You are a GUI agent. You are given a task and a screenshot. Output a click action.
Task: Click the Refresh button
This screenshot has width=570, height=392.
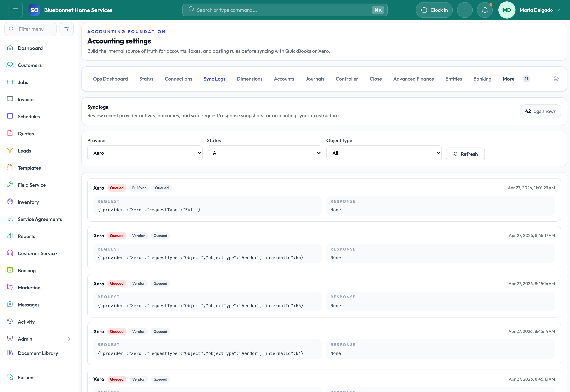pos(465,154)
